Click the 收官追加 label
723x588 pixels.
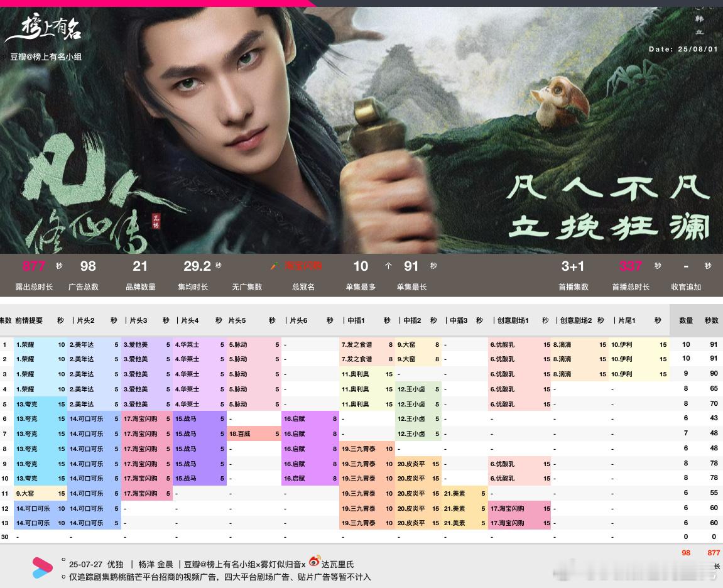pos(686,287)
